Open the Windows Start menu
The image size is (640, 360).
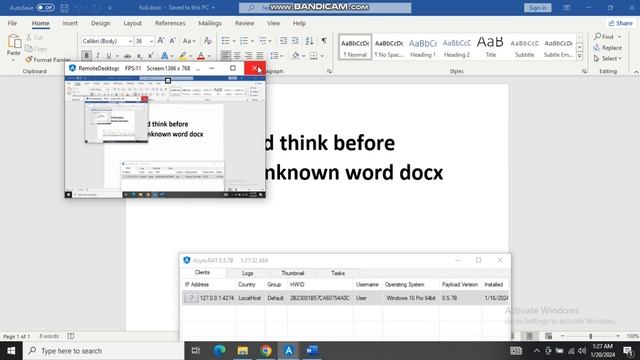(x=11, y=351)
